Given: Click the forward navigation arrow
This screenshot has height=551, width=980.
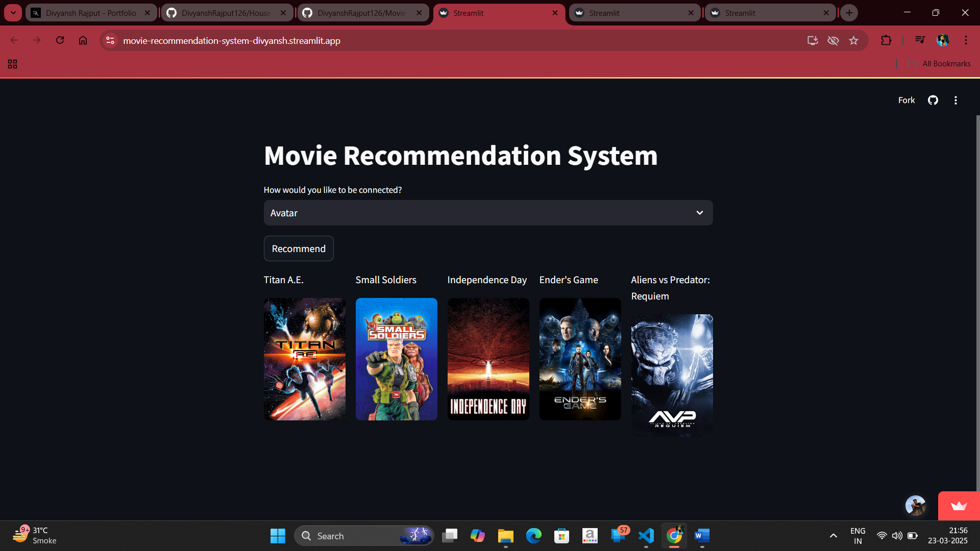Looking at the screenshot, I should point(37,40).
